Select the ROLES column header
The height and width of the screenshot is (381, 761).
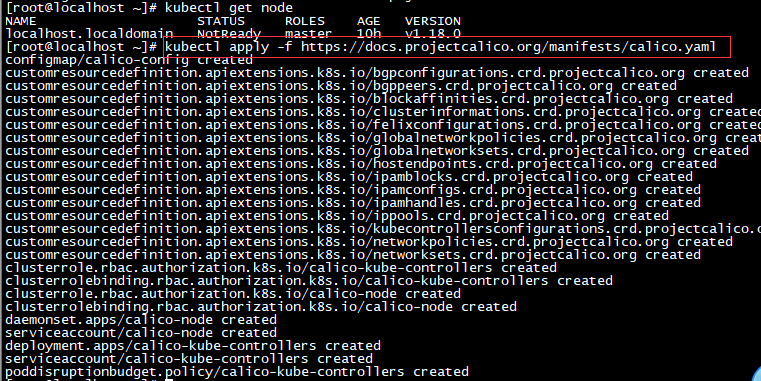[x=305, y=21]
